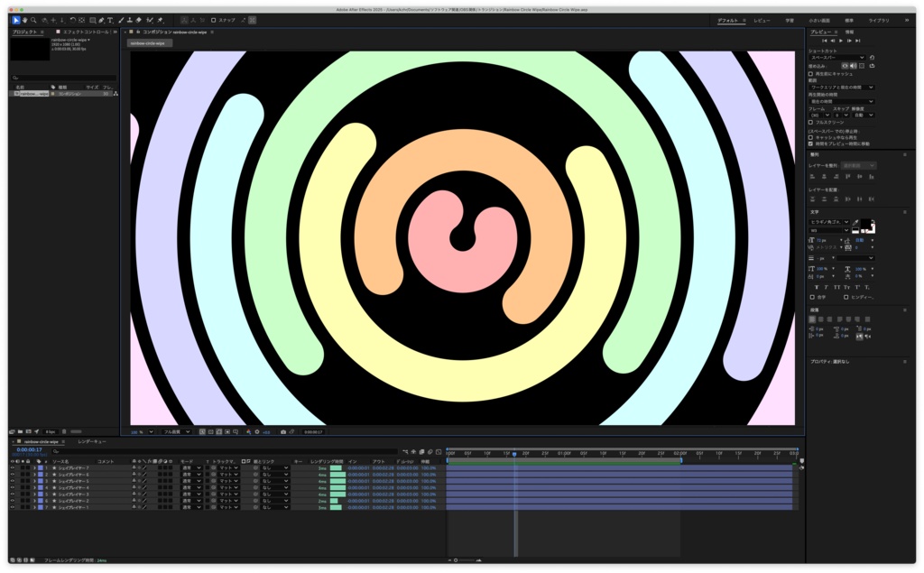Select the Rotation tool
Image resolution: width=924 pixels, height=573 pixels.
coord(73,20)
